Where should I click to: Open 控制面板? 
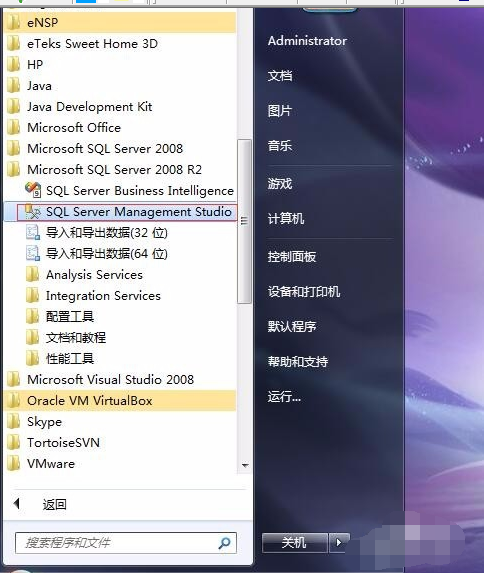(x=292, y=257)
